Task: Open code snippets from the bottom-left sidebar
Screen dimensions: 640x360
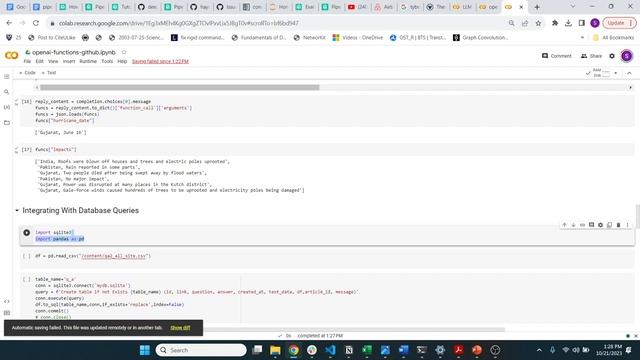Action: coord(7,302)
